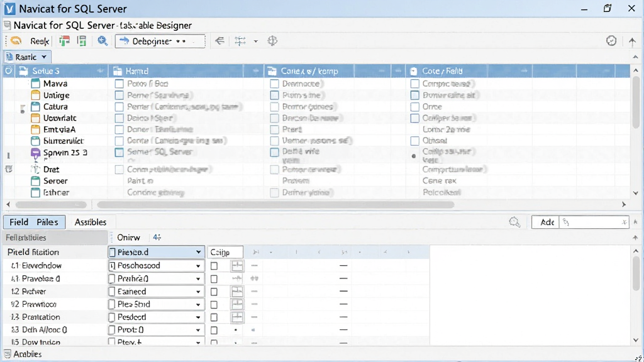
Task: Click the tree marker beside the Catura row
Action: (23, 109)
